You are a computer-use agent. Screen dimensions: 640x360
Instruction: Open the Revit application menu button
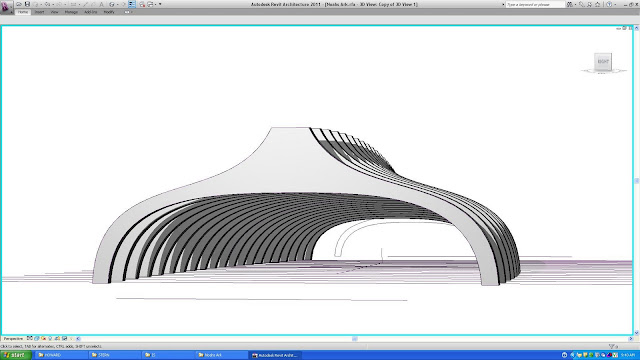5,7
